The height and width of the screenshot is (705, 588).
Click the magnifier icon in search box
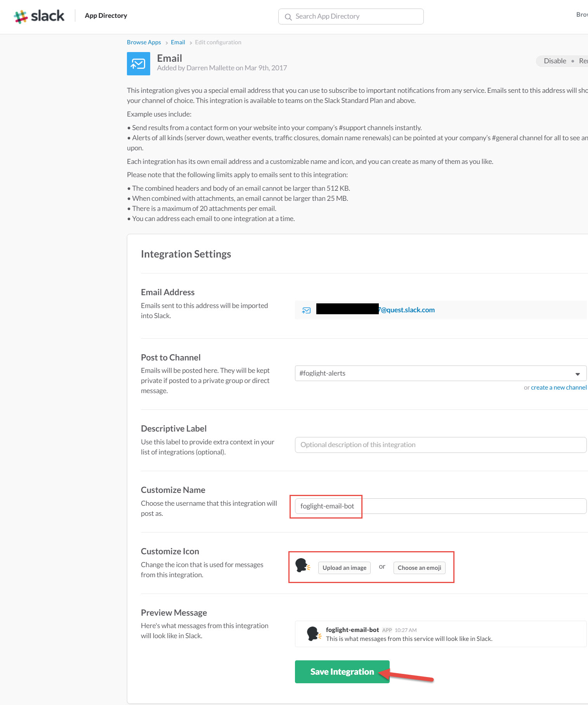coord(288,17)
